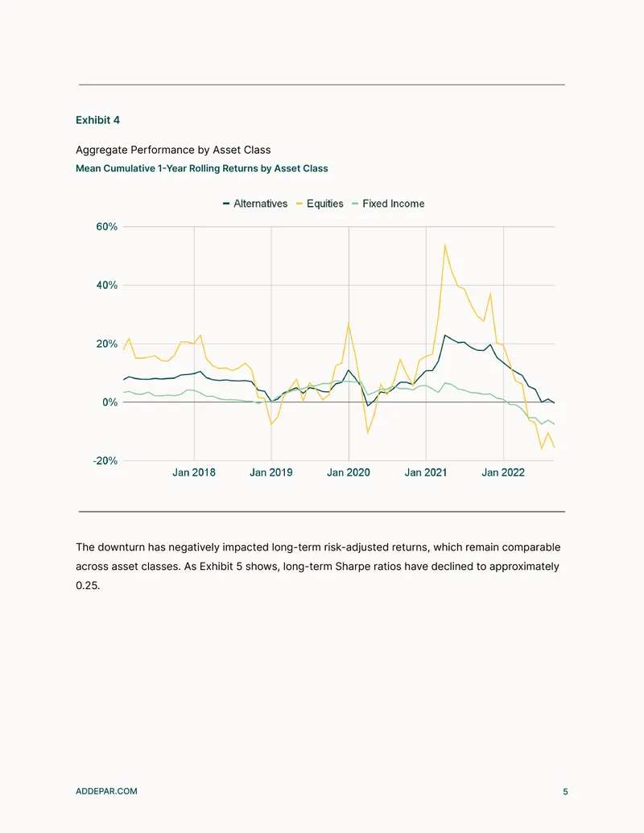
Task: Toggle the Fixed Income legend entry
Action: (x=389, y=204)
